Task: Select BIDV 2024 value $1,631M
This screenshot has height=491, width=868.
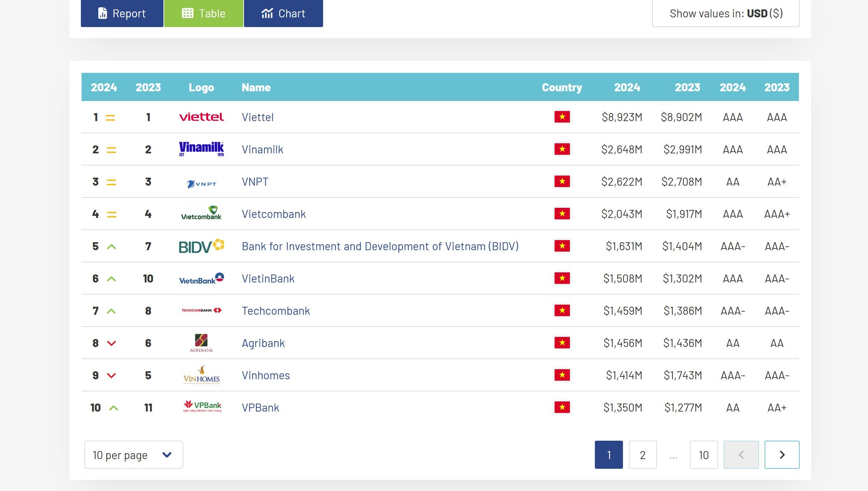Action: coord(624,246)
